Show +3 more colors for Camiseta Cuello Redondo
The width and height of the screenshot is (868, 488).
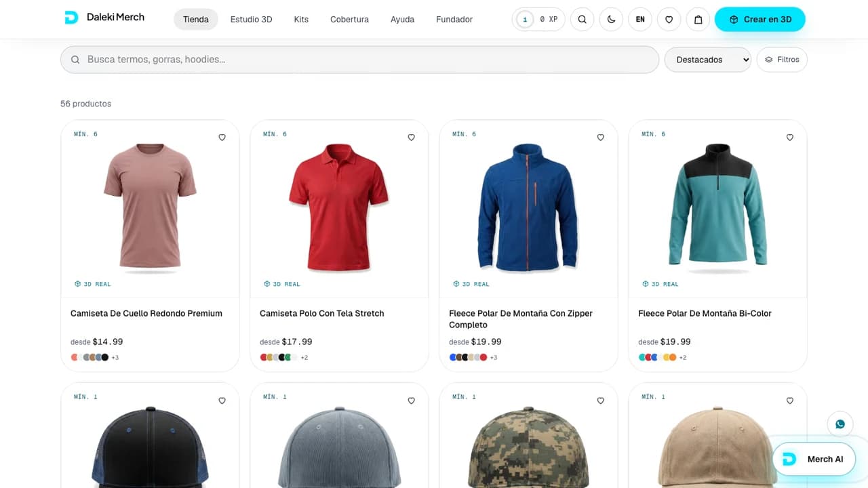click(x=115, y=358)
